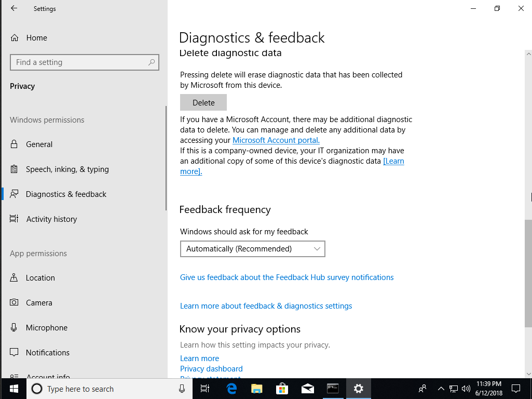
Task: Click the Camera icon in sidebar
Action: (x=14, y=302)
